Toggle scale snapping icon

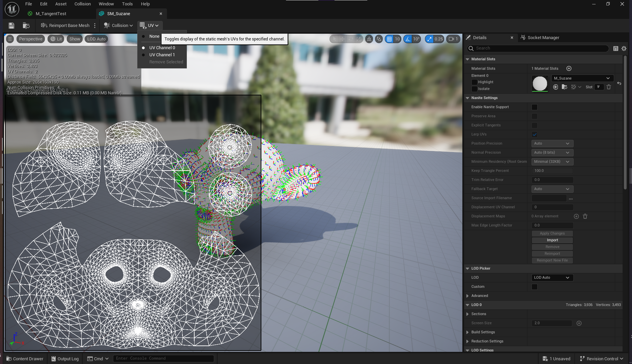(429, 39)
